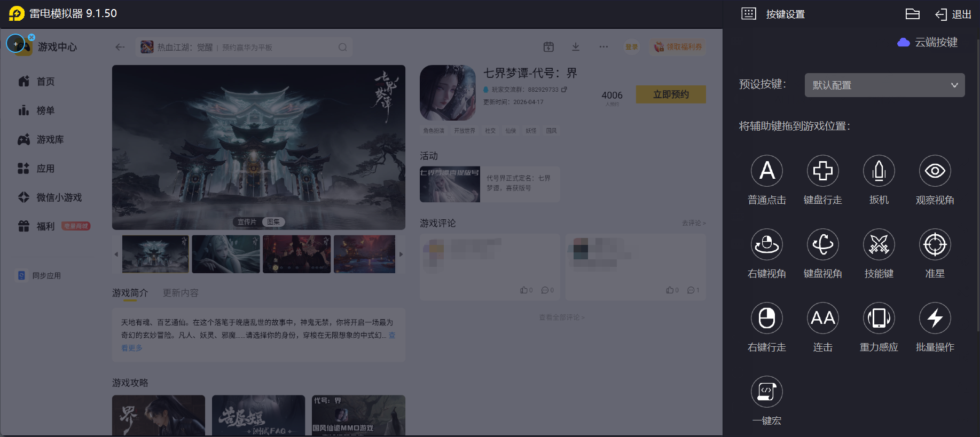980x437 pixels.
Task: Select the 普通点击 tap key icon
Action: click(767, 171)
